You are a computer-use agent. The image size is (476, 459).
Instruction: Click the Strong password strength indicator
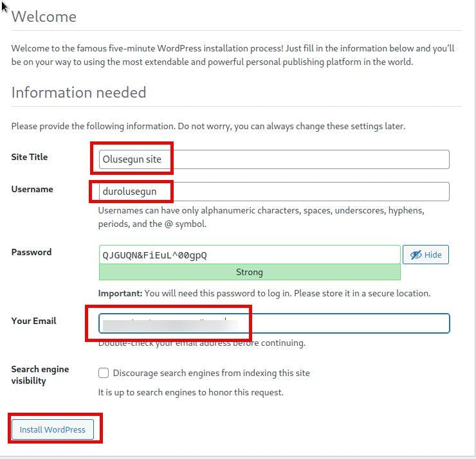pos(250,273)
